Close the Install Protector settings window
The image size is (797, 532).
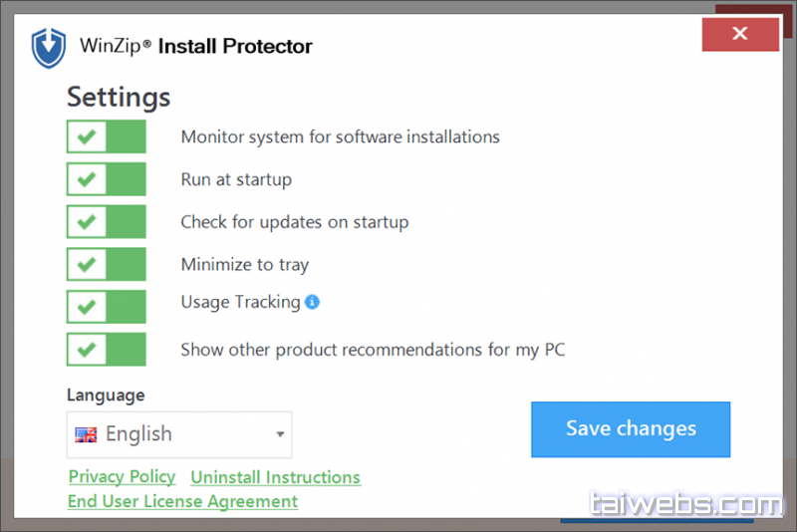(739, 35)
